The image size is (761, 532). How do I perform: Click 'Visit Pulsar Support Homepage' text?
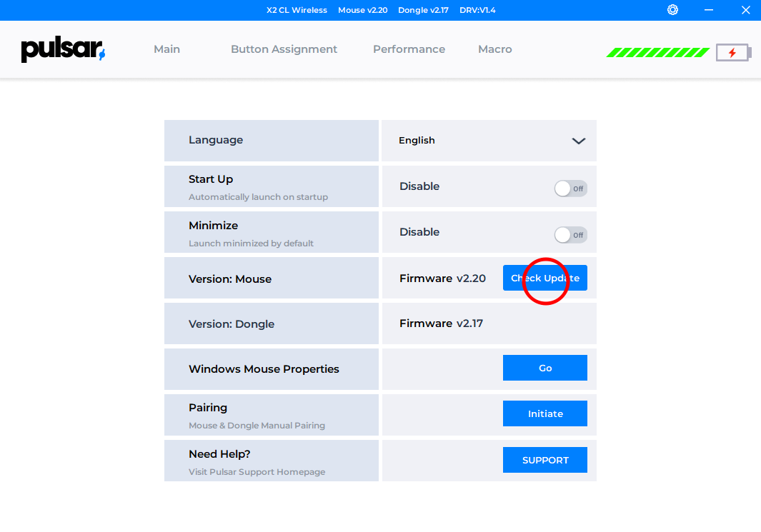click(x=257, y=472)
